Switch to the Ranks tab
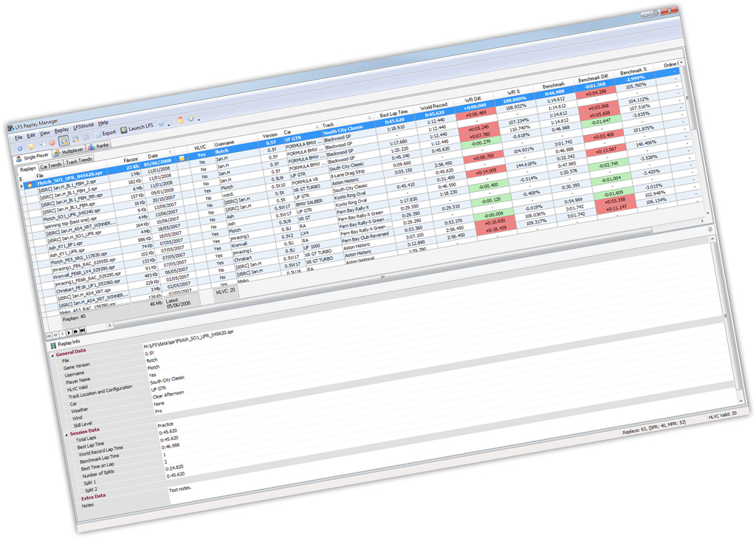Viewport: 756px width, 539px height. point(99,146)
